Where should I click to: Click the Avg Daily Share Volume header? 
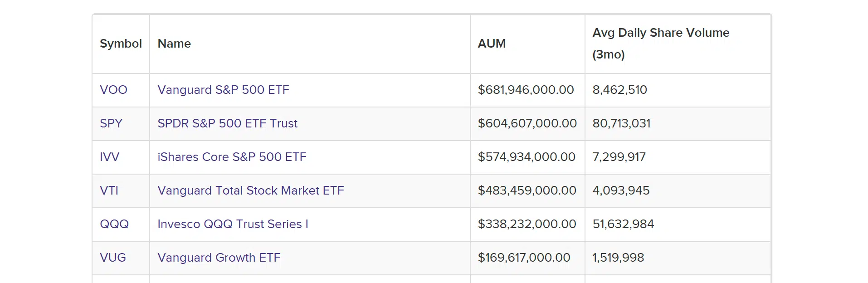pos(661,44)
